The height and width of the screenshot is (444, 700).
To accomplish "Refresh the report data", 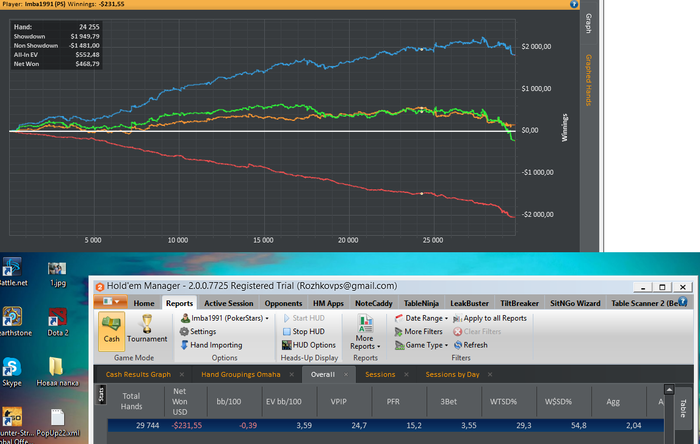I will tap(471, 345).
